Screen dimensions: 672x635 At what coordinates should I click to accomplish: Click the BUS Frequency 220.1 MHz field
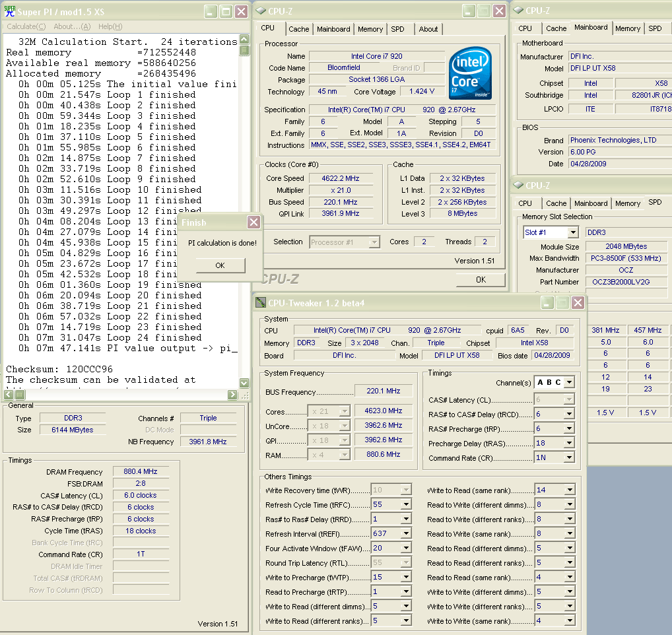(383, 391)
